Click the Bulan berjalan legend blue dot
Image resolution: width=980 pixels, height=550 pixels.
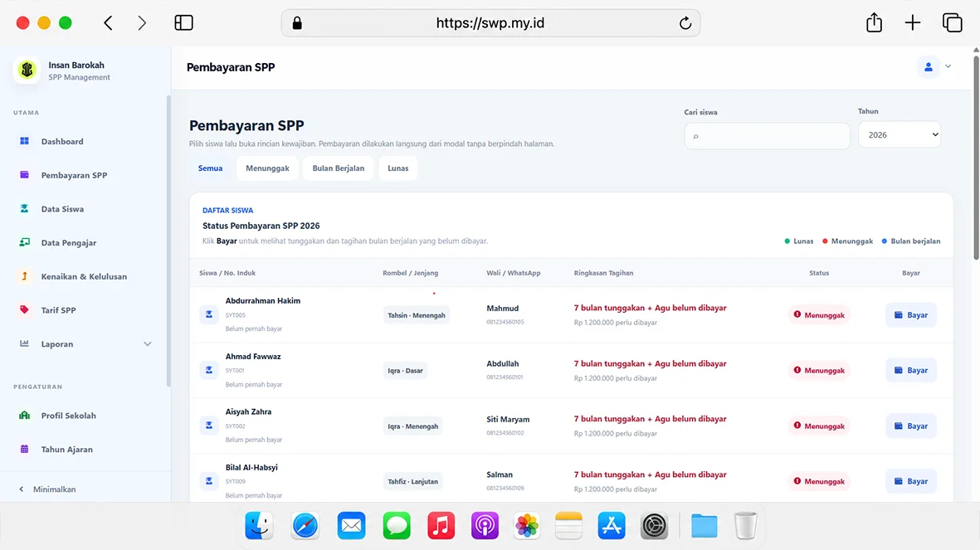885,241
